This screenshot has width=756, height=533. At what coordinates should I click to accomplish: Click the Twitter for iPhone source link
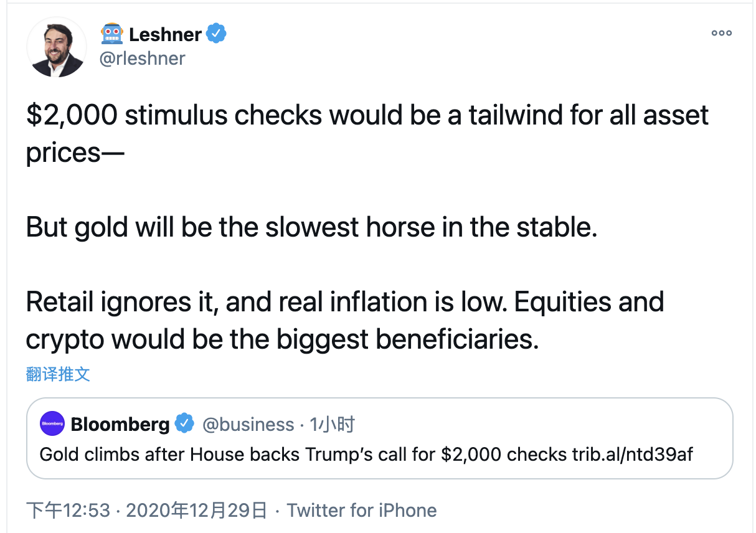tap(362, 511)
